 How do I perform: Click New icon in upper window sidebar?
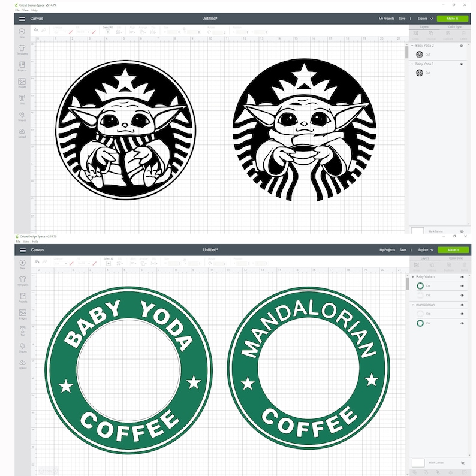[x=22, y=33]
